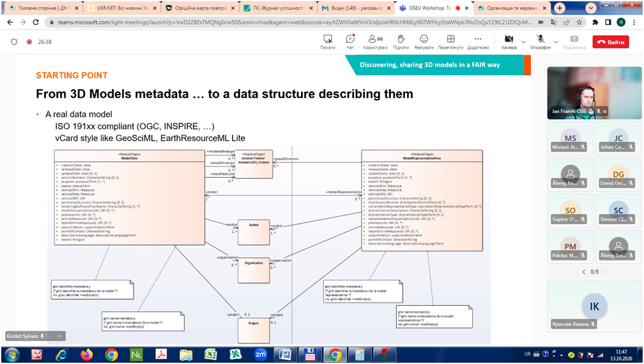Click the shield privacy icon near timer
This screenshot has width=644, height=364.
(14, 42)
